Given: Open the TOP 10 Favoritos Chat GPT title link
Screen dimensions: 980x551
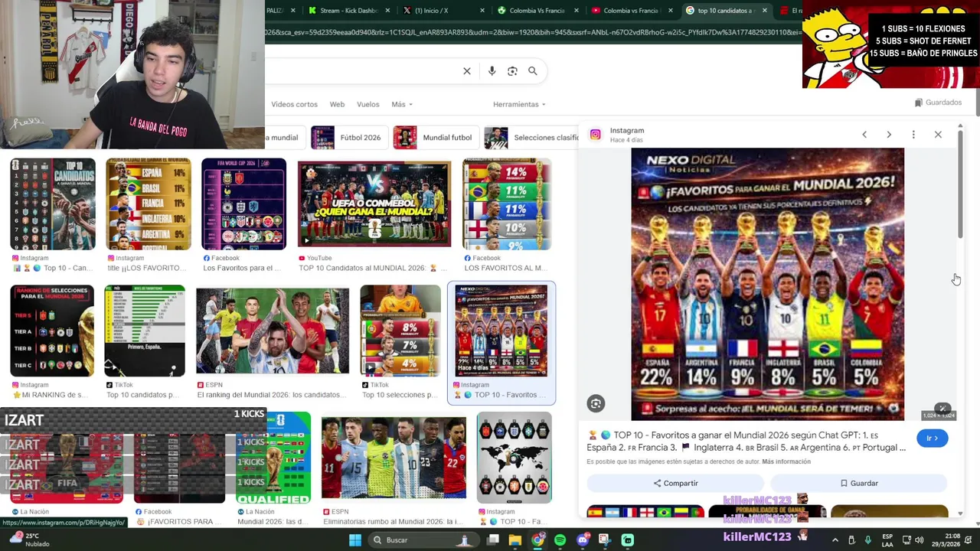Looking at the screenshot, I should (x=746, y=441).
